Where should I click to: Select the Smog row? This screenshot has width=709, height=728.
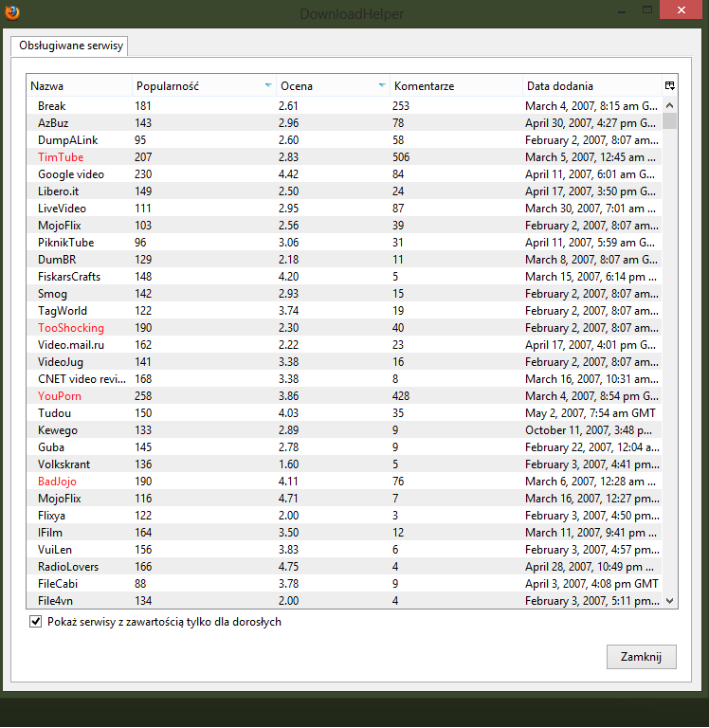(344, 294)
